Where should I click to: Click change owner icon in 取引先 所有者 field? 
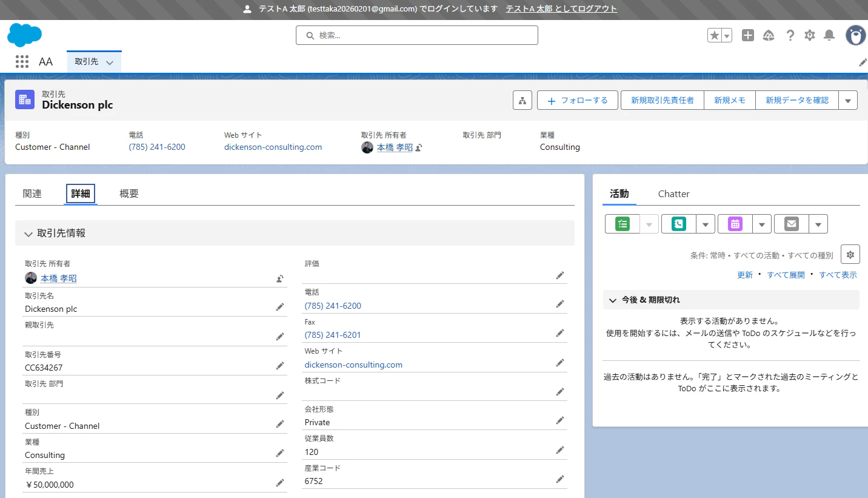click(x=280, y=279)
